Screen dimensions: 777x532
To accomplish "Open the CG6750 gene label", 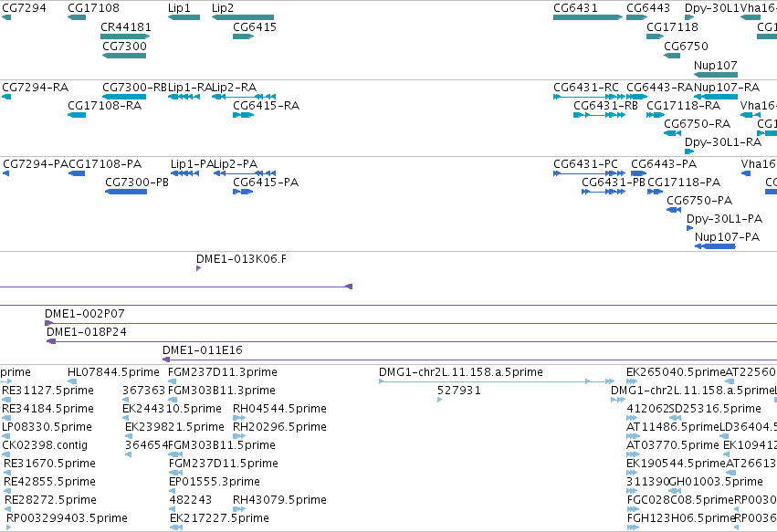I will point(686,46).
